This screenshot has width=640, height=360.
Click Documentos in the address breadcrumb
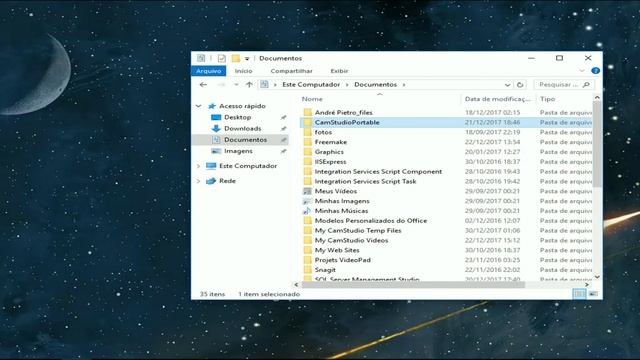[376, 84]
